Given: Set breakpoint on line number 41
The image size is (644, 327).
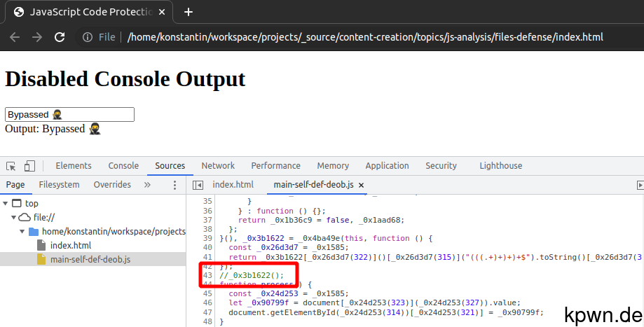Looking at the screenshot, I should [207, 257].
